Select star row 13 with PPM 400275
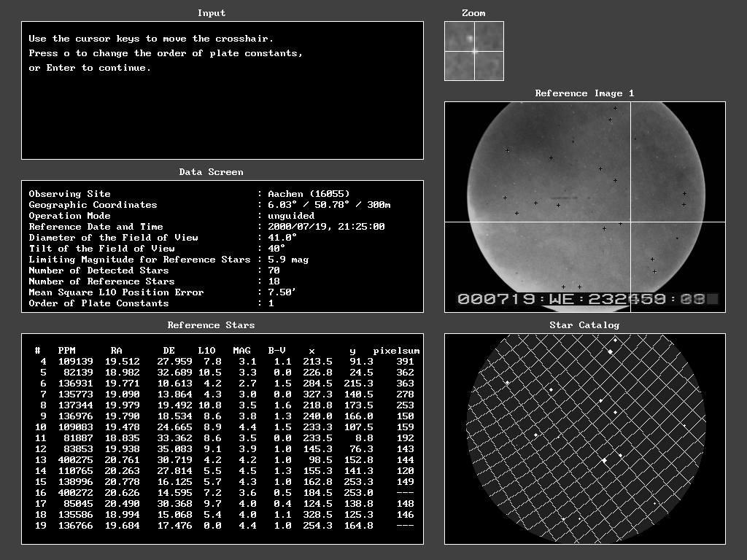The height and width of the screenshot is (560, 747). [76, 460]
